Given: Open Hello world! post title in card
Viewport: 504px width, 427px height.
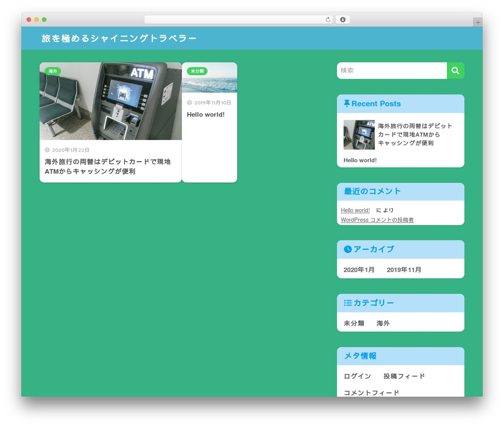Looking at the screenshot, I should [x=206, y=115].
